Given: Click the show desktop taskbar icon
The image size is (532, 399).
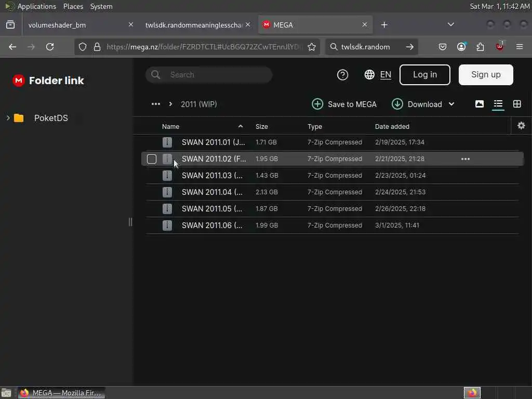Looking at the screenshot, I should coord(6,393).
